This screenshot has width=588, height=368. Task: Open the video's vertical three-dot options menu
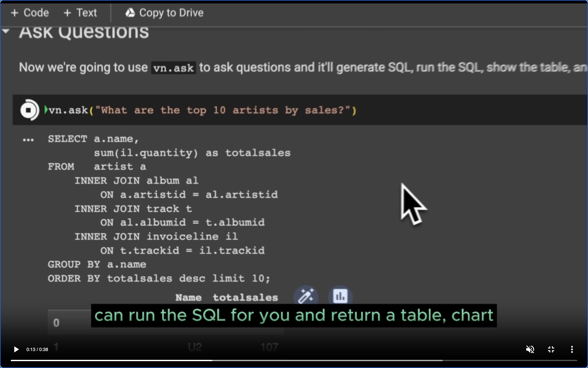(572, 349)
